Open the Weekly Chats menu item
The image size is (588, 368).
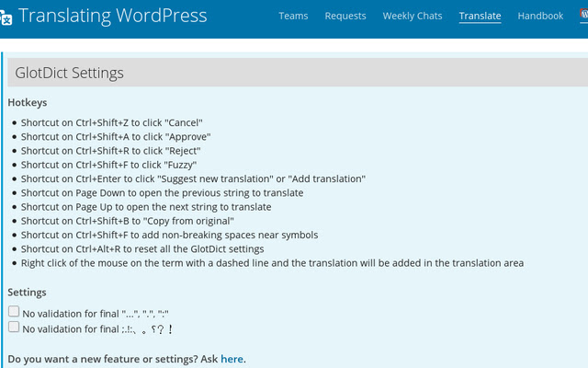(x=413, y=16)
